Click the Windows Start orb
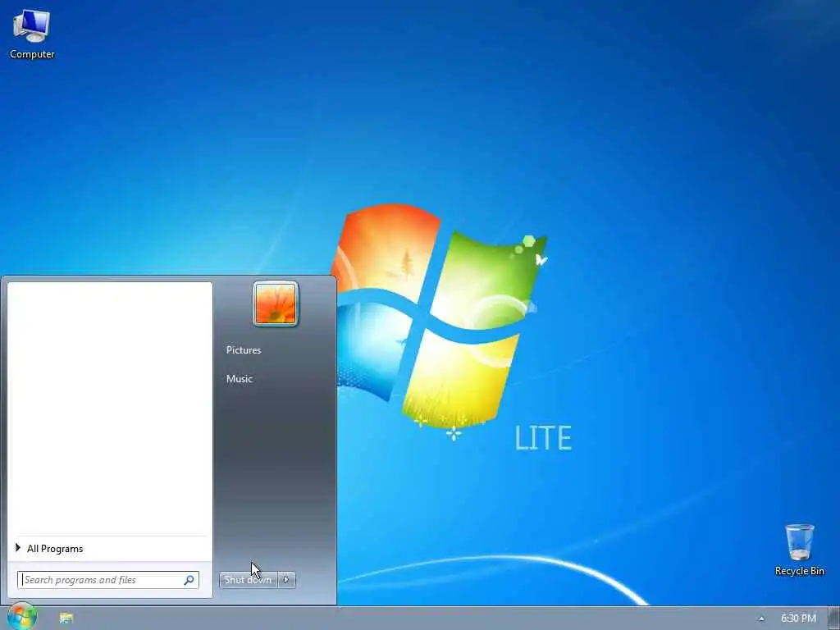The width and height of the screenshot is (840, 630). pyautogui.click(x=22, y=617)
